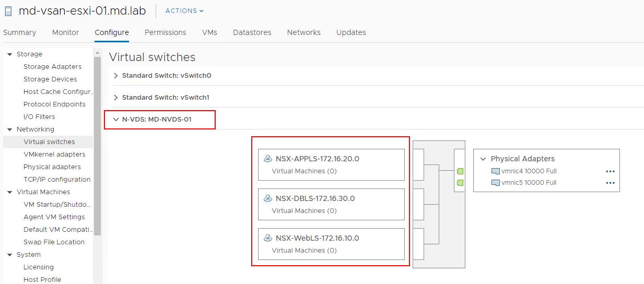The height and width of the screenshot is (284, 644).
Task: Click the NSX-DBLS-172.16.30.0 port group icon
Action: click(268, 198)
